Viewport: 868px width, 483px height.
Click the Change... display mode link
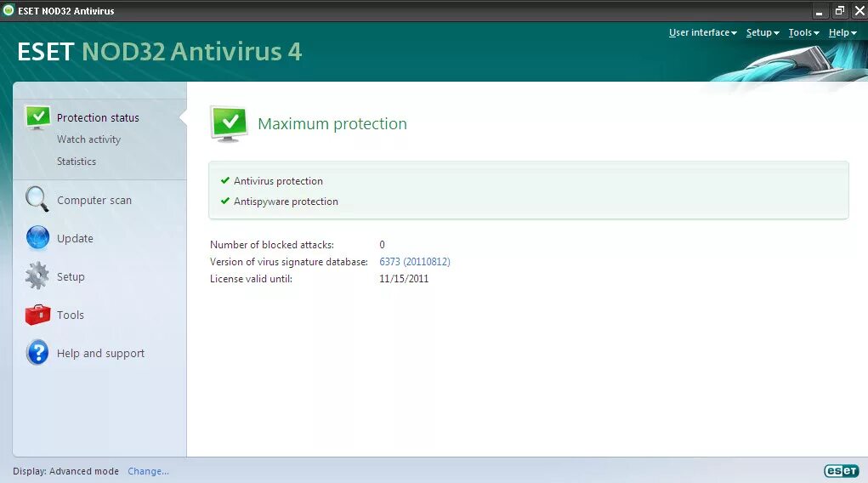click(x=149, y=471)
